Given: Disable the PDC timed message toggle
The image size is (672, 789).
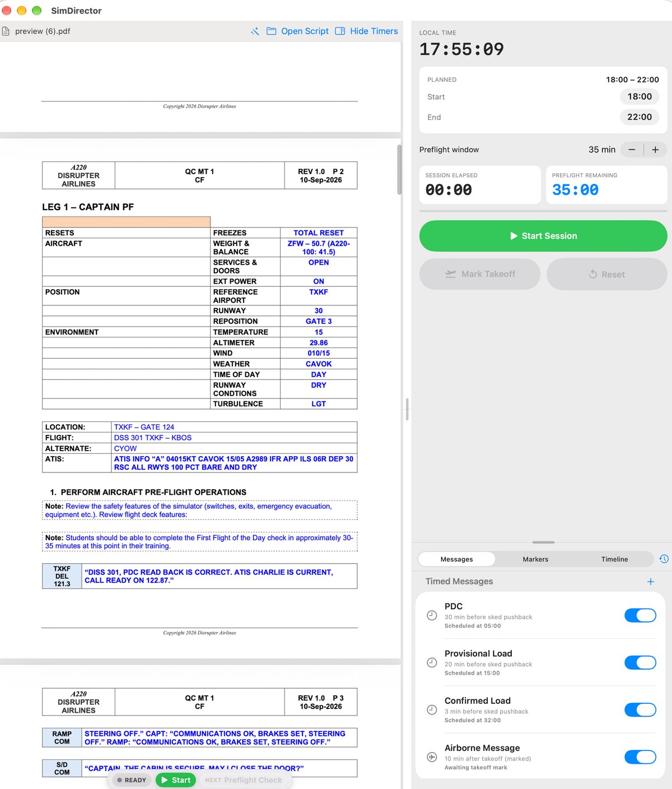Looking at the screenshot, I should (640, 615).
